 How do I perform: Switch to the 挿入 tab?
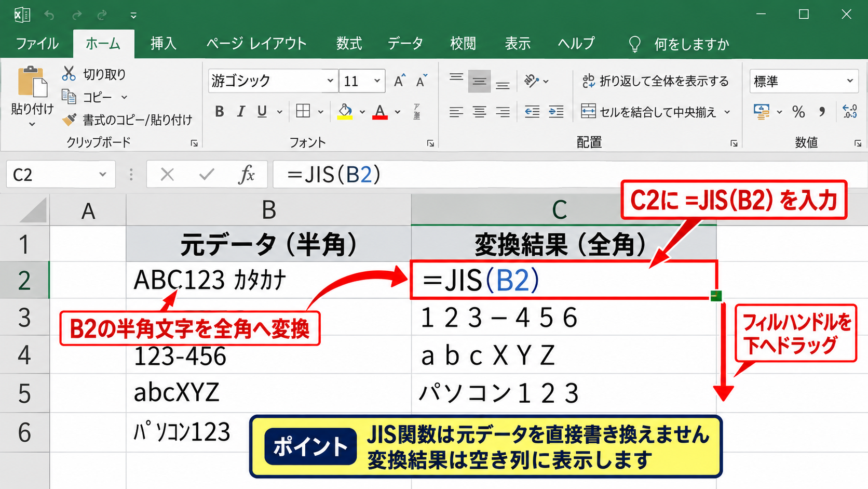[164, 44]
